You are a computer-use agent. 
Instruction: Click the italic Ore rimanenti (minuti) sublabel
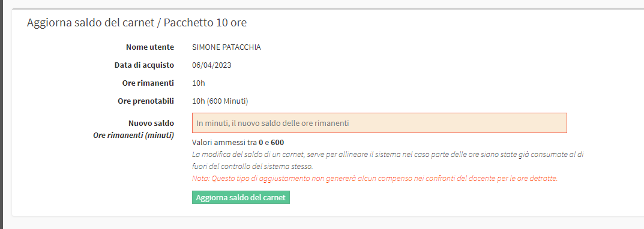click(x=133, y=135)
